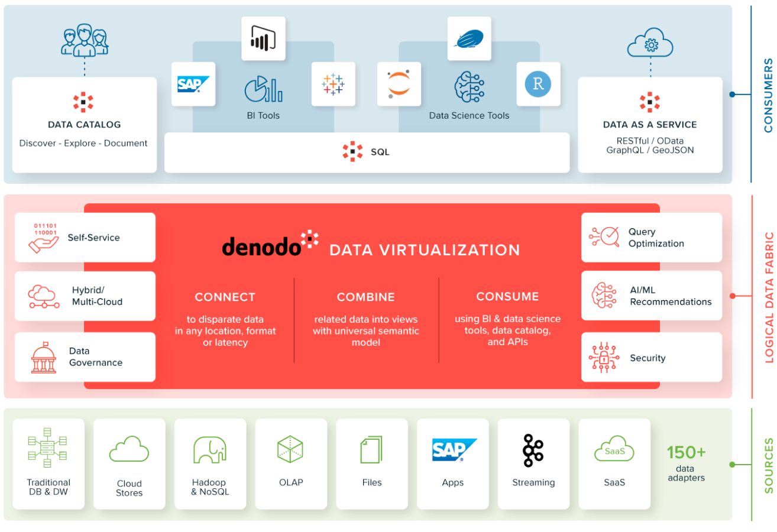The image size is (777, 532).
Task: Click the Files document icon
Action: coord(371,449)
